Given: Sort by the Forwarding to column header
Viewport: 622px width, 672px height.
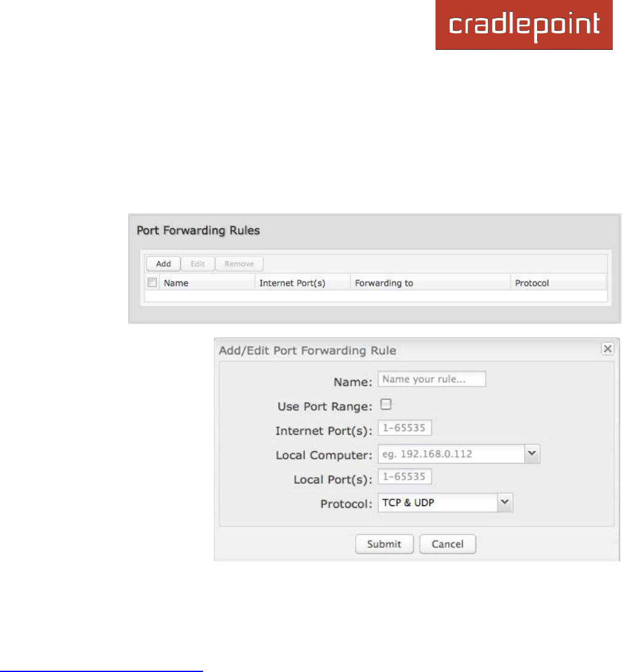Looking at the screenshot, I should pyautogui.click(x=430, y=283).
